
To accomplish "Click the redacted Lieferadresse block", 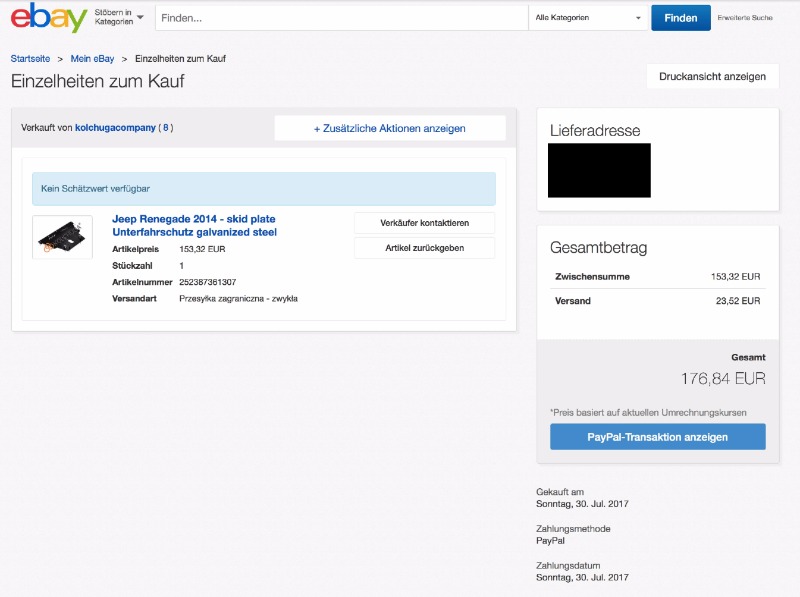I will click(x=599, y=170).
